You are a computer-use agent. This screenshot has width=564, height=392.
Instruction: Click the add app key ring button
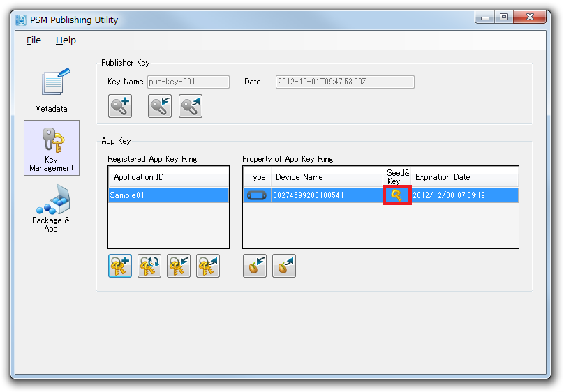pyautogui.click(x=120, y=266)
